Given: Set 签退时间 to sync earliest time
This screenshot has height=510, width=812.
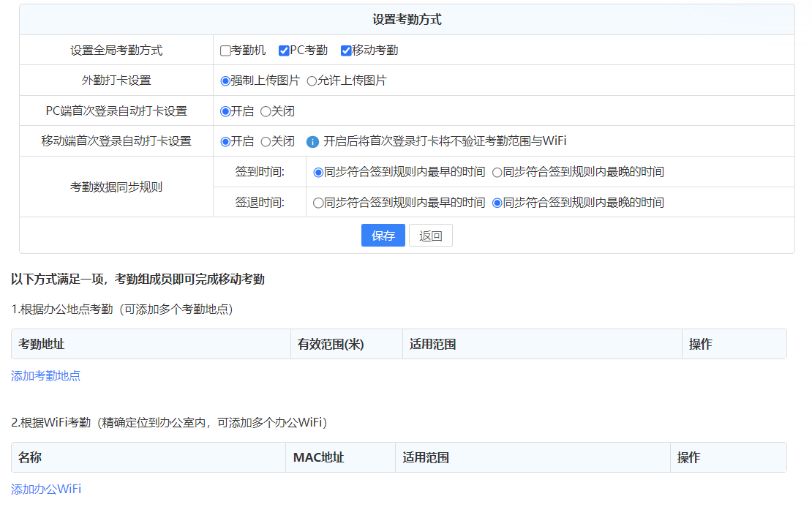Looking at the screenshot, I should (318, 203).
